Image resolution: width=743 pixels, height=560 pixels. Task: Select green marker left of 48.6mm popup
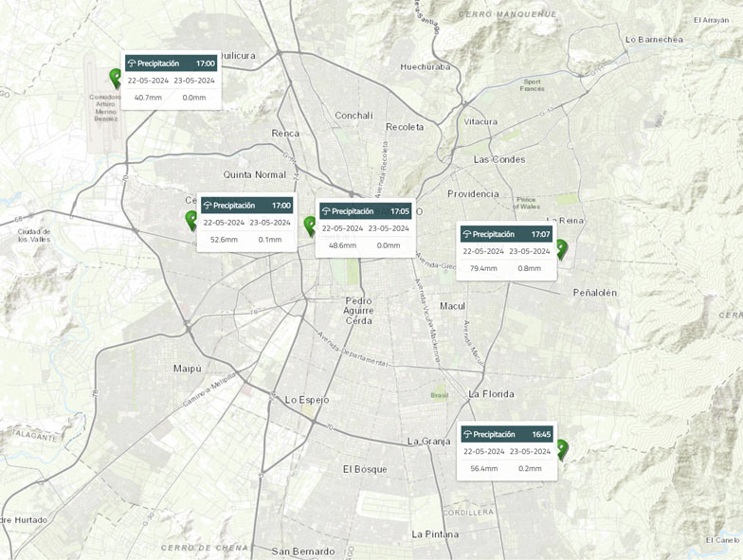tap(310, 226)
